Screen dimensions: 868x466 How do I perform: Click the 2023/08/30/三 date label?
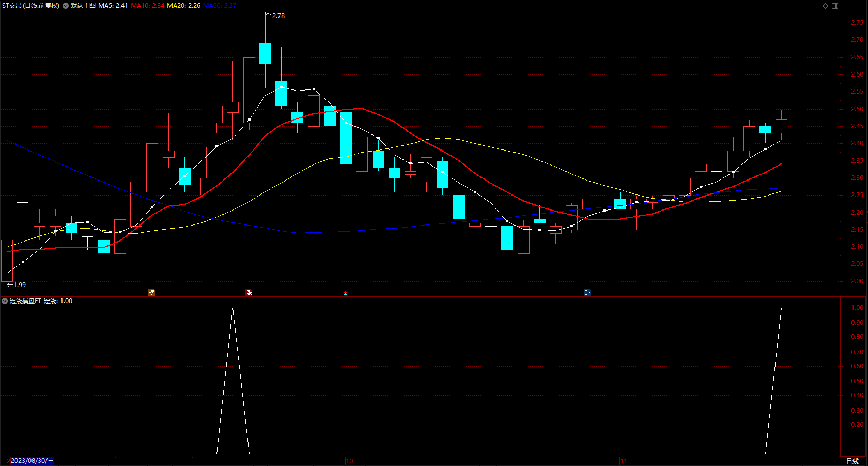click(x=32, y=461)
